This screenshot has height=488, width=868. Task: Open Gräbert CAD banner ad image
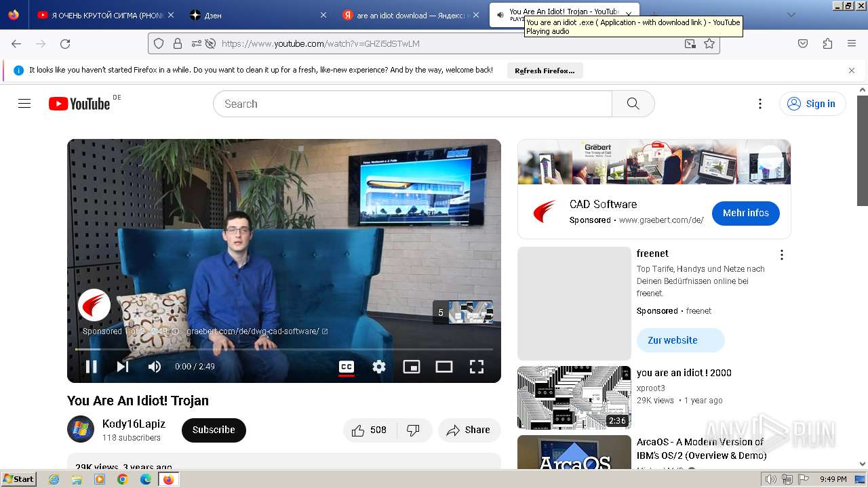[654, 162]
